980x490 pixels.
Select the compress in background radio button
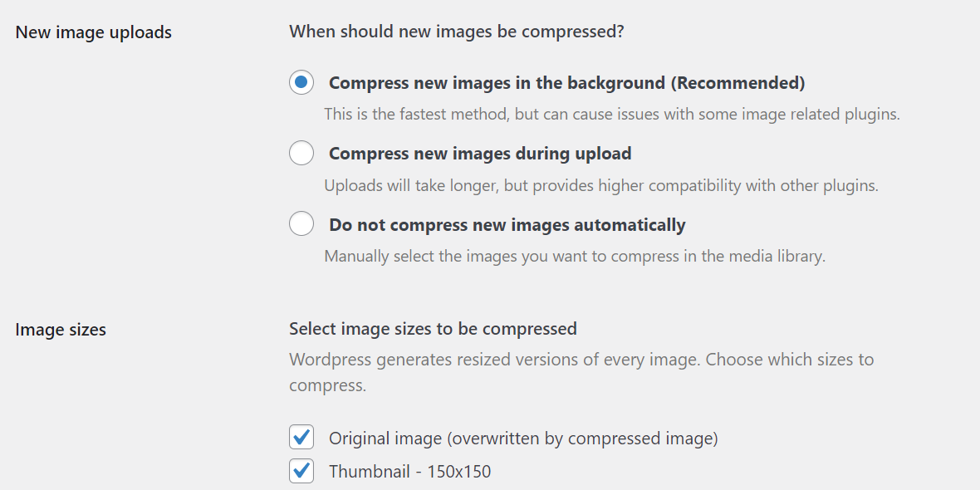tap(301, 83)
